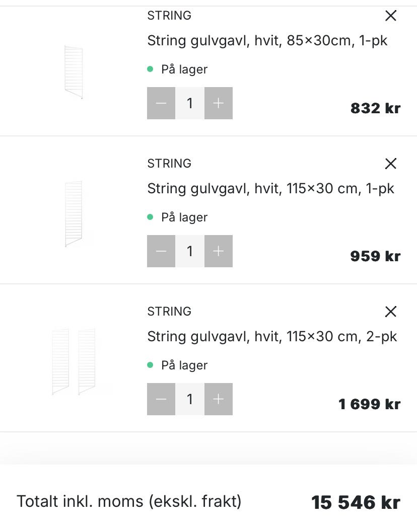Decrease quantity of 115×30 cm 2-pk gulvgavl
Image resolution: width=417 pixels, height=532 pixels.
click(x=161, y=399)
